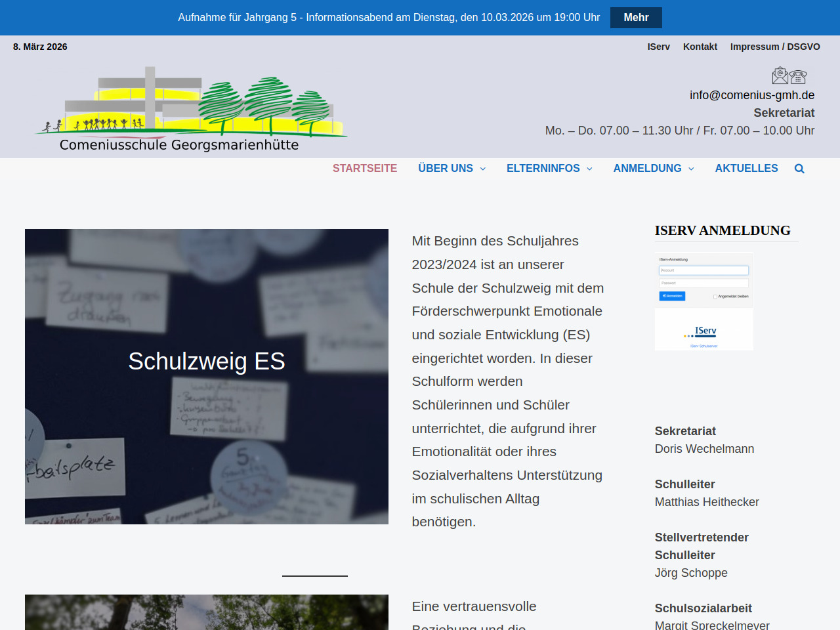Open the IServ link in top bar
840x630 pixels.
click(658, 47)
